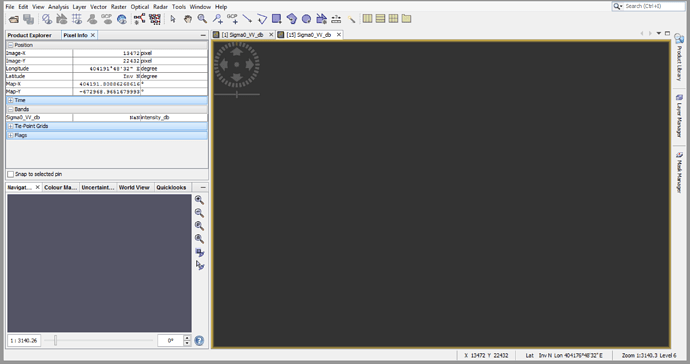
Task: Tile windows evenly using grid icon
Action: point(393,18)
